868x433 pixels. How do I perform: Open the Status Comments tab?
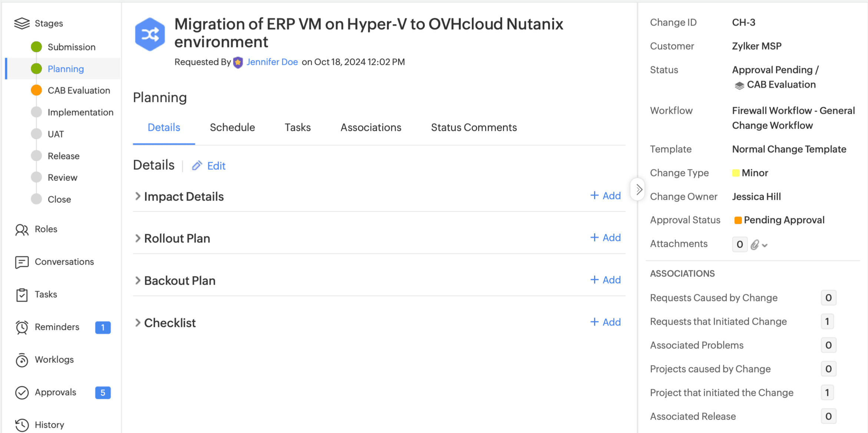click(x=474, y=128)
